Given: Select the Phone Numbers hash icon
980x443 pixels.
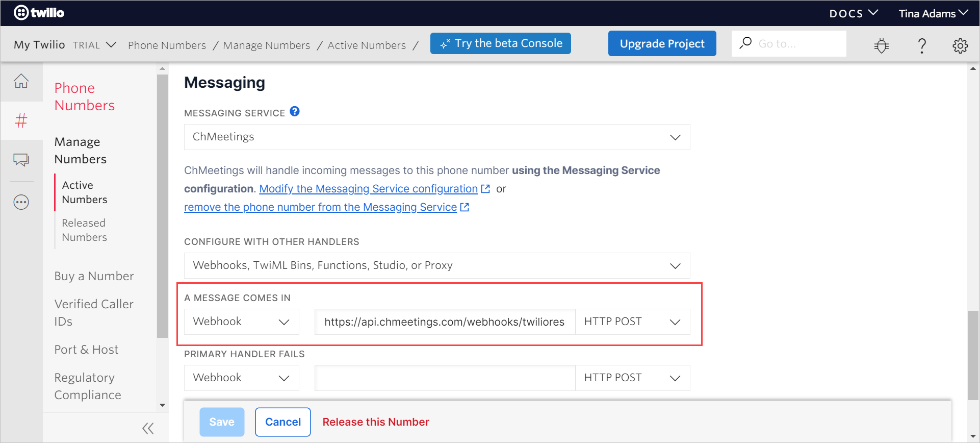Looking at the screenshot, I should click(x=21, y=121).
